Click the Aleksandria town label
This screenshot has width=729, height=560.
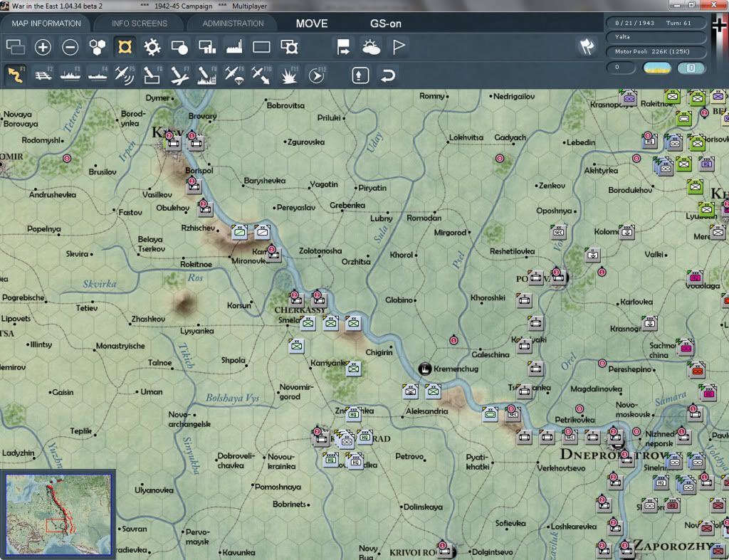coord(427,411)
